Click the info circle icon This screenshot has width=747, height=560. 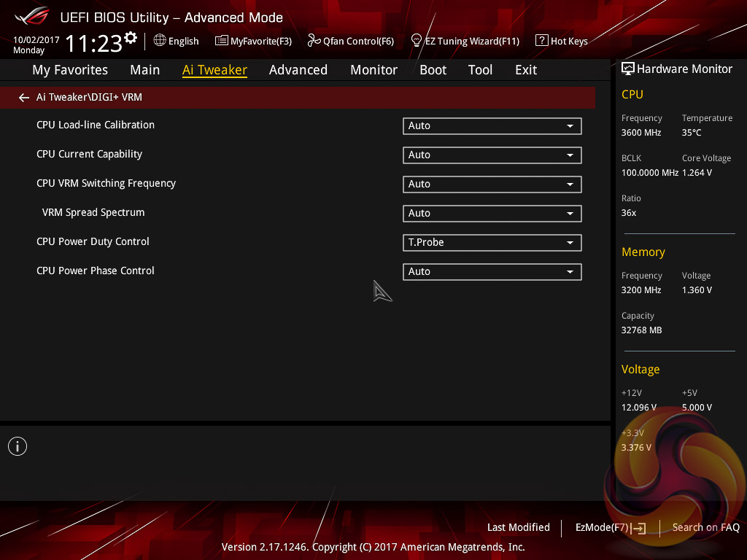(18, 446)
